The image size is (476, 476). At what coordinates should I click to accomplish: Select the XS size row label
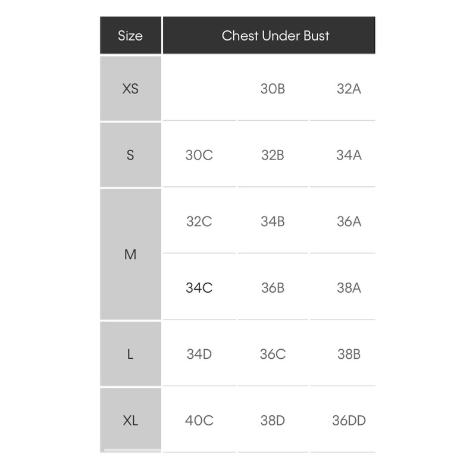[130, 89]
